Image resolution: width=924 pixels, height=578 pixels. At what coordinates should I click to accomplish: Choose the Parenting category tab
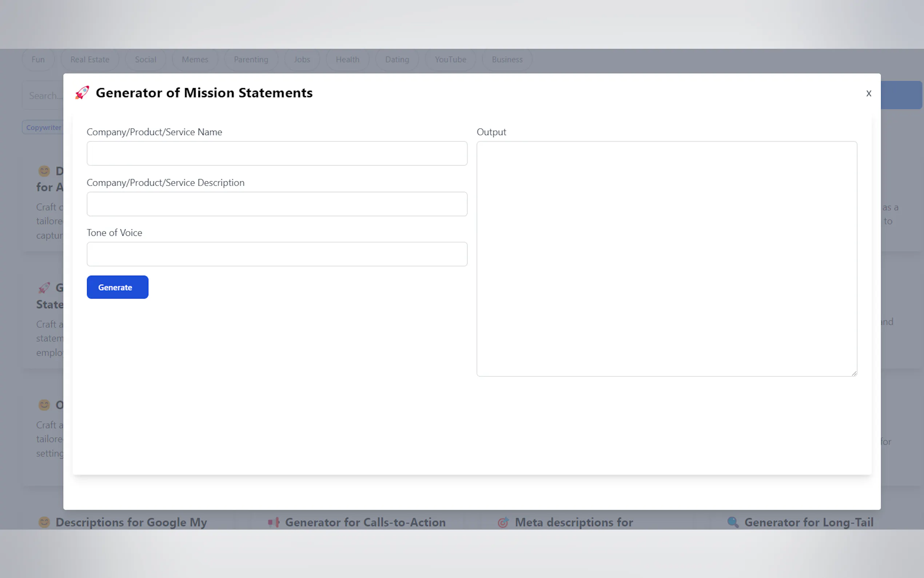pyautogui.click(x=251, y=60)
